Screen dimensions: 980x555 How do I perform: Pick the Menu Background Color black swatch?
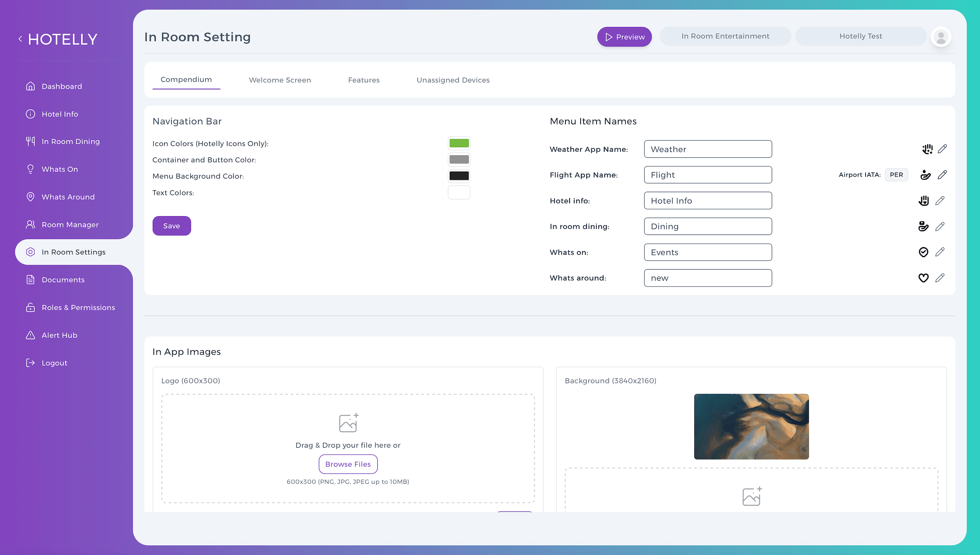click(459, 176)
